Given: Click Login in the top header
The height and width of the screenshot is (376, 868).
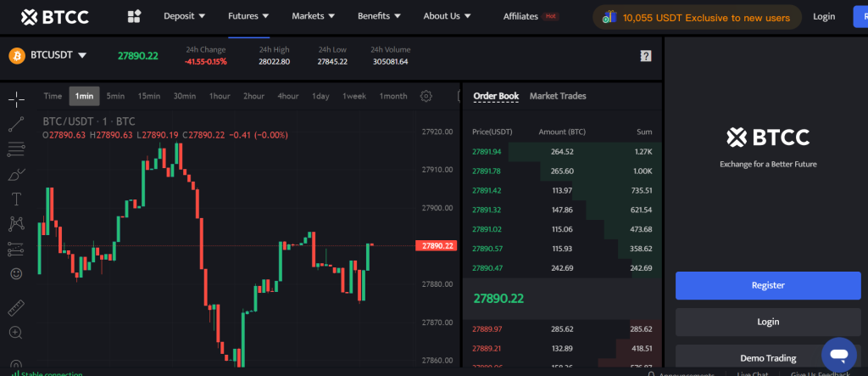Looking at the screenshot, I should 824,17.
